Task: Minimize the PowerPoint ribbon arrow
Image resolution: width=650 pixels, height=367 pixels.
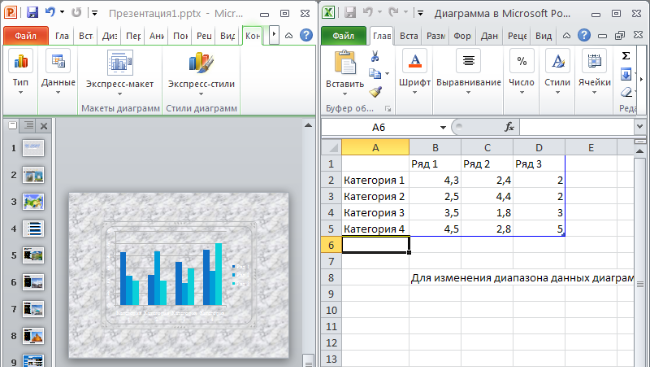Action: 289,36
